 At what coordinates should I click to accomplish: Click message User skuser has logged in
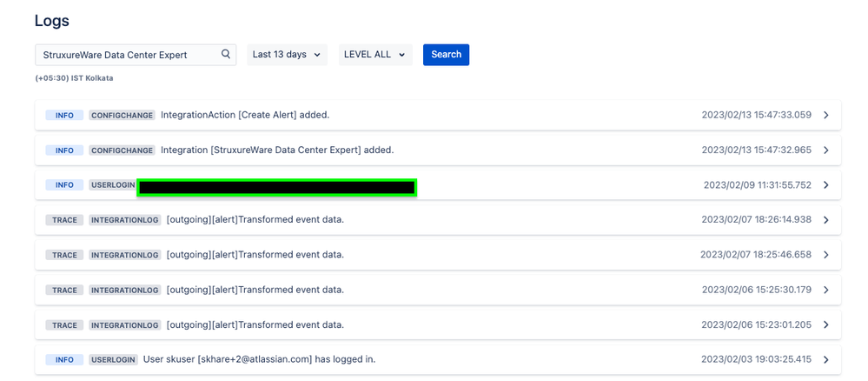[259, 360]
